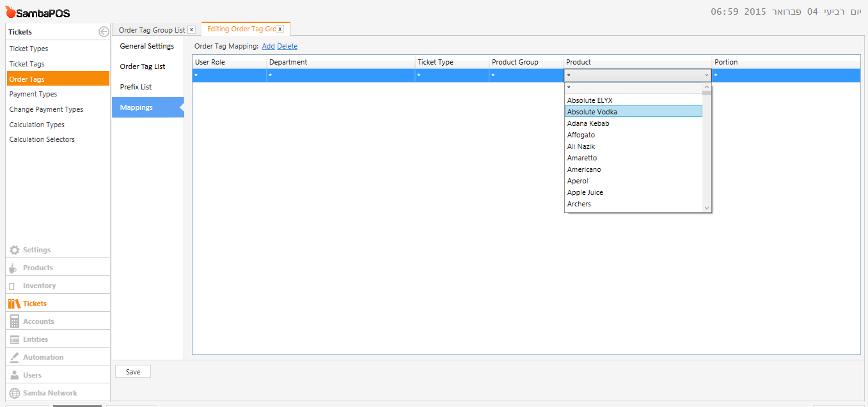Image resolution: width=868 pixels, height=407 pixels.
Task: Collapse Tickets panel with back arrow
Action: pos(104,32)
